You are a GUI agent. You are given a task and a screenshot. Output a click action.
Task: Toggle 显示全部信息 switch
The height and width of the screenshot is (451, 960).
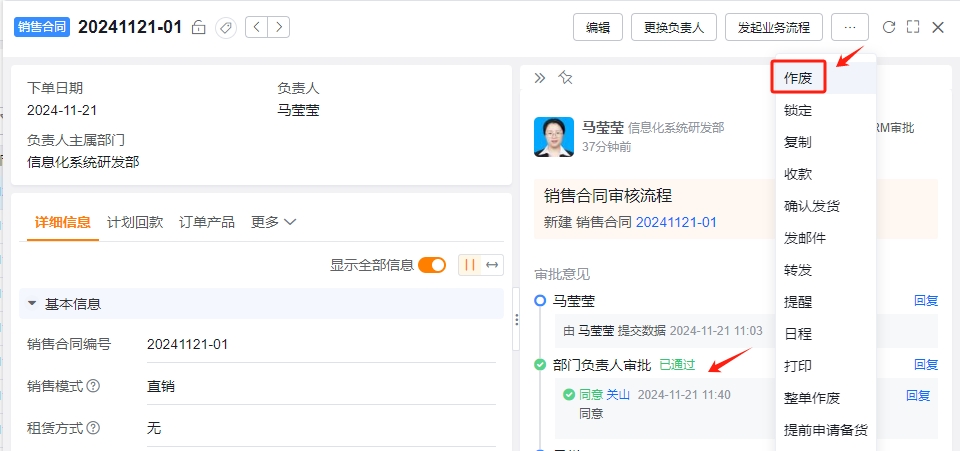[x=432, y=265]
